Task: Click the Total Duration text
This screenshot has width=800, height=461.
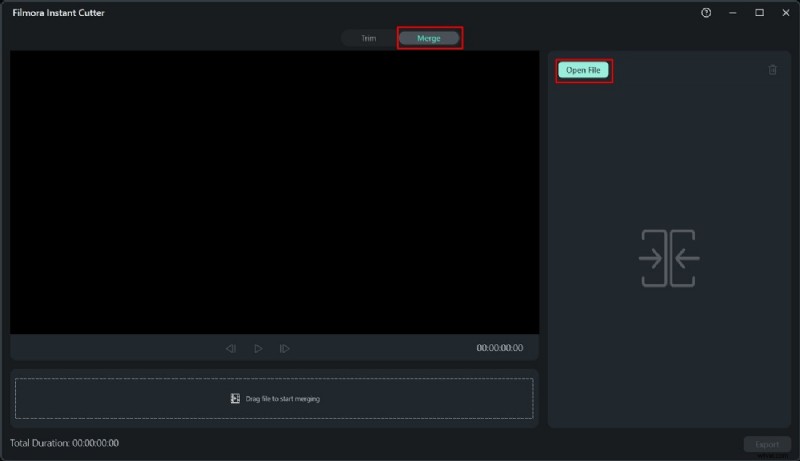Action: 64,443
